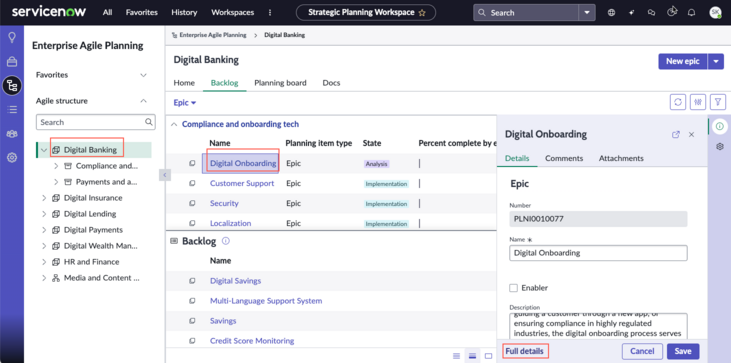Screen dimensions: 731x363
Task: Click the Save button
Action: pos(683,351)
